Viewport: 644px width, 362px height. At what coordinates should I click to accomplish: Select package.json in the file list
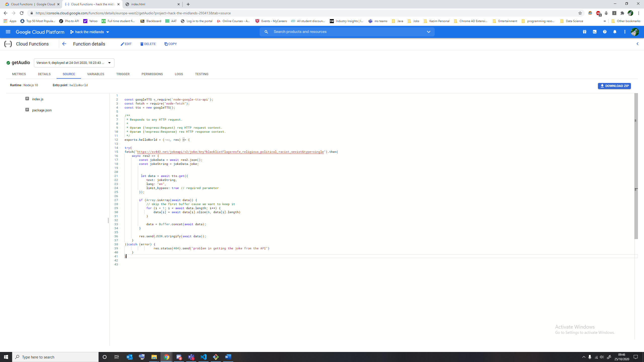(42, 110)
